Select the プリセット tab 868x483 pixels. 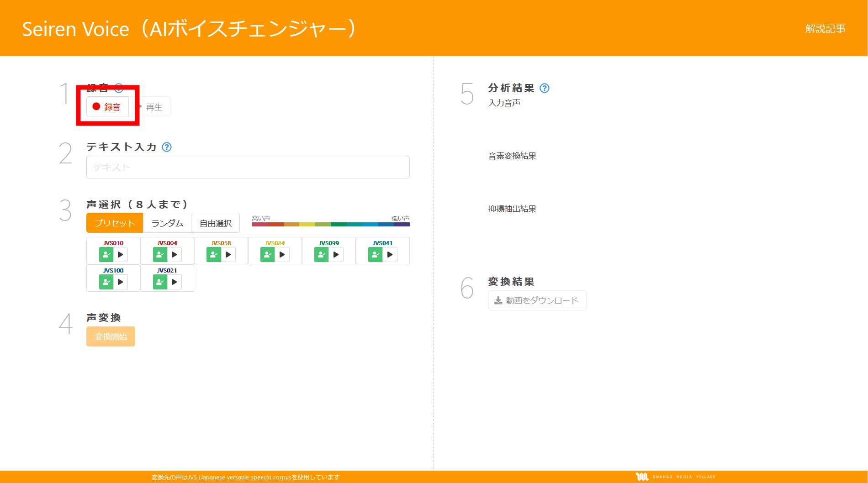click(x=115, y=223)
